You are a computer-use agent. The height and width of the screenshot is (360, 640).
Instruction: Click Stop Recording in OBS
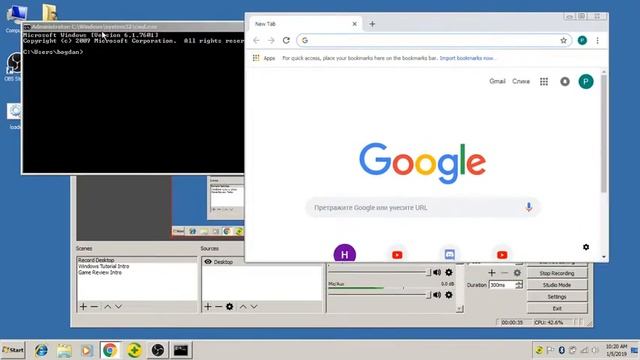pyautogui.click(x=557, y=273)
